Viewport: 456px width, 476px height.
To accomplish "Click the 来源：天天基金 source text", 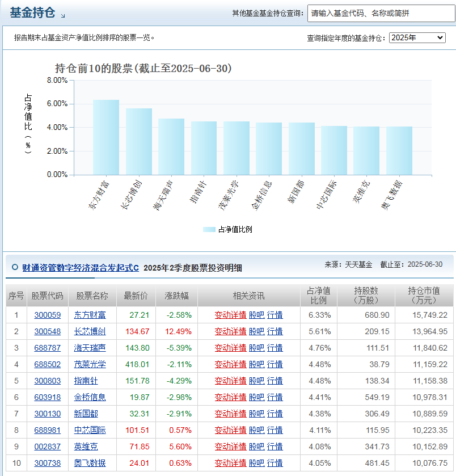I will (x=348, y=264).
